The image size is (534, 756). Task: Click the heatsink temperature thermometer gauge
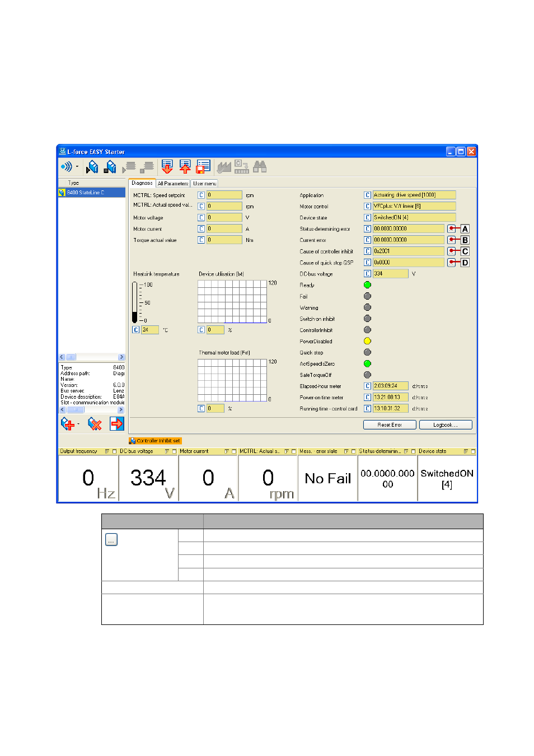(x=135, y=302)
